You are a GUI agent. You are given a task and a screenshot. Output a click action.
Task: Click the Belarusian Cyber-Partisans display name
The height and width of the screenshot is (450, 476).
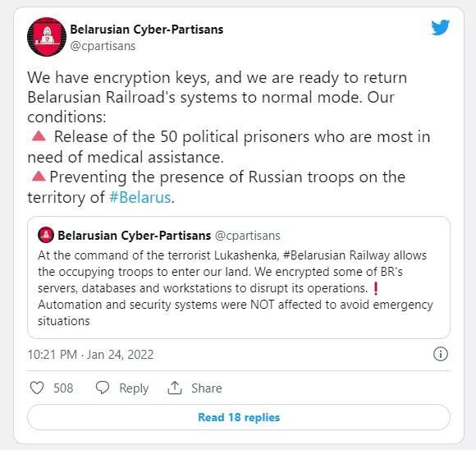[x=147, y=30]
